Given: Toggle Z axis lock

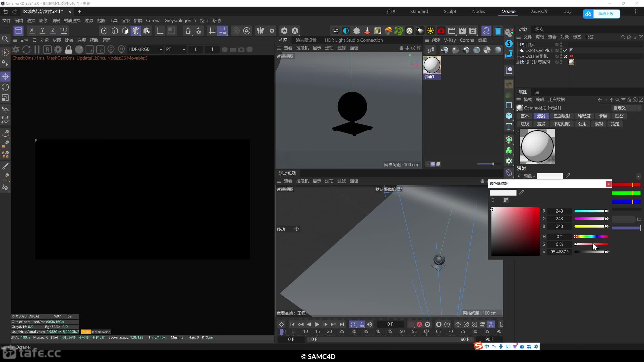Looking at the screenshot, I should pos(53,31).
